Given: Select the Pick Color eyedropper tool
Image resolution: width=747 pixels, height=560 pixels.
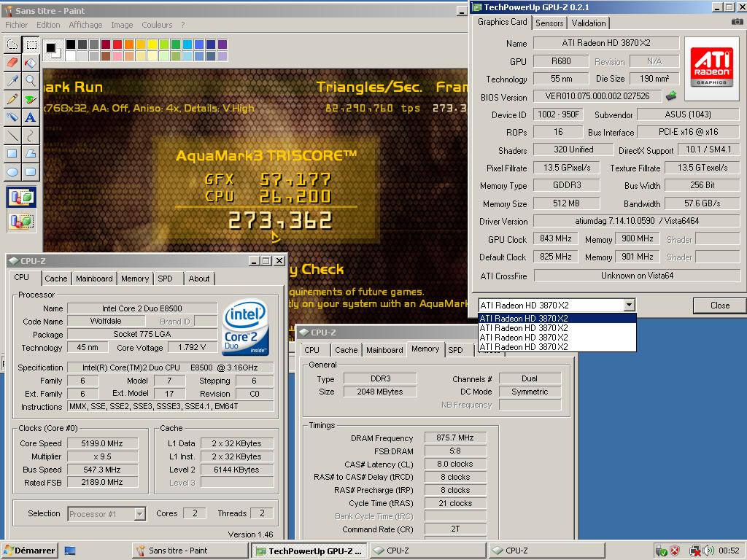Looking at the screenshot, I should (x=12, y=80).
